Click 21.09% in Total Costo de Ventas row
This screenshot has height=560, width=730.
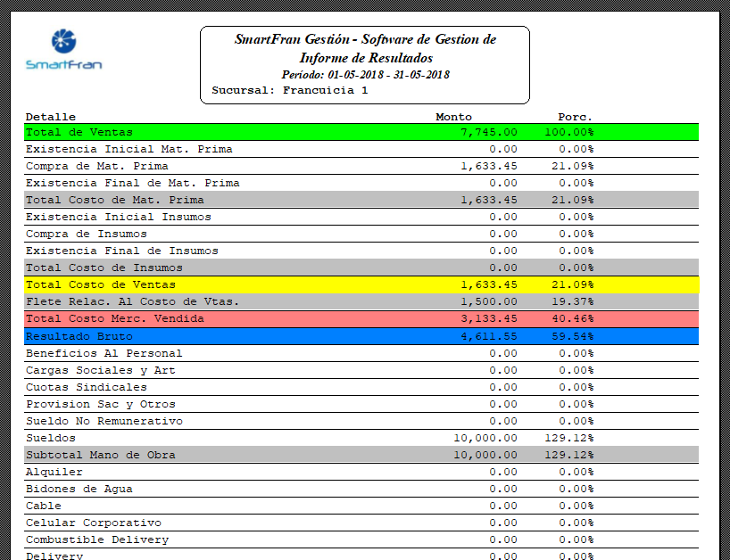(x=573, y=284)
